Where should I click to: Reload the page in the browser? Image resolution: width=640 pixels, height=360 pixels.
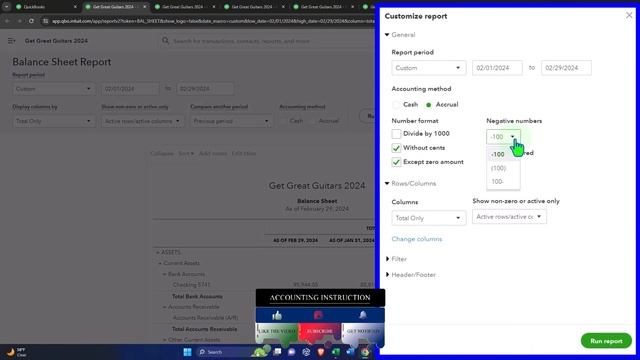pyautogui.click(x=31, y=21)
